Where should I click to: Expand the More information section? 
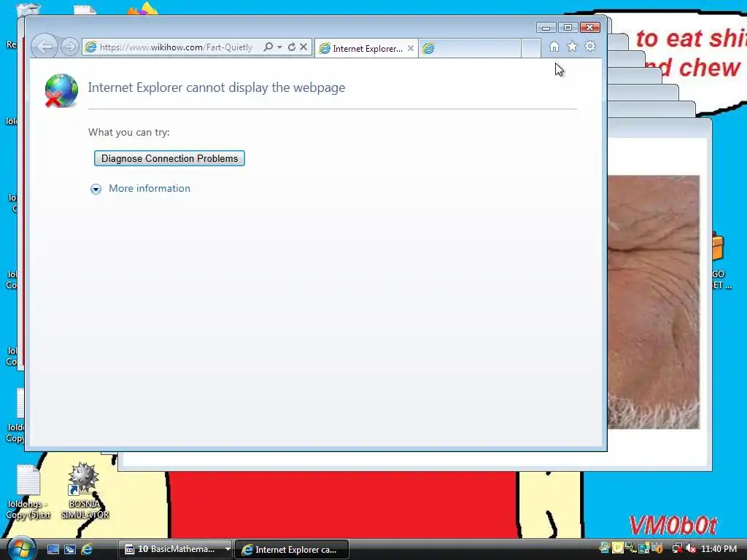pos(96,189)
